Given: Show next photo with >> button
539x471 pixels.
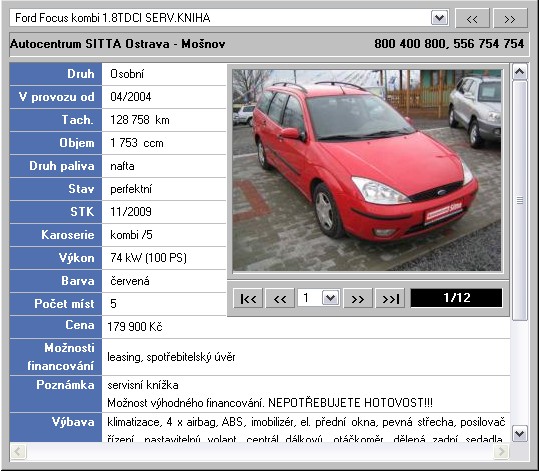Looking at the screenshot, I should pos(358,298).
